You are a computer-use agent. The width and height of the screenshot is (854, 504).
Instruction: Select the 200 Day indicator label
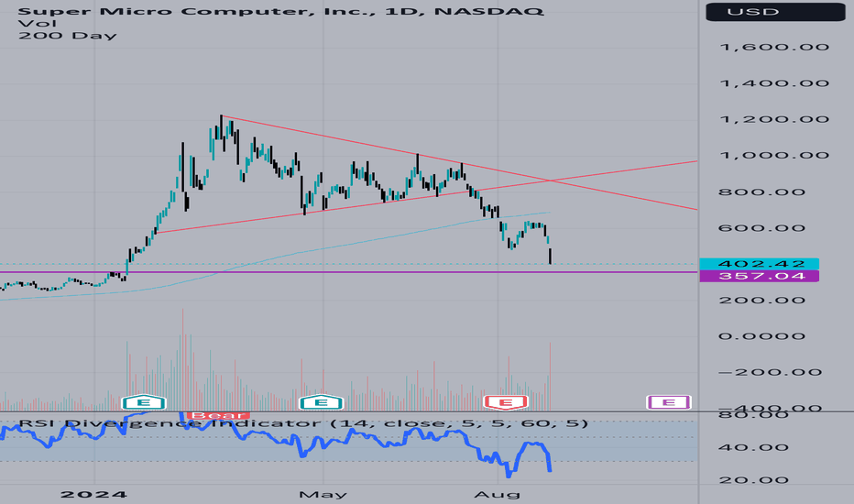click(68, 36)
